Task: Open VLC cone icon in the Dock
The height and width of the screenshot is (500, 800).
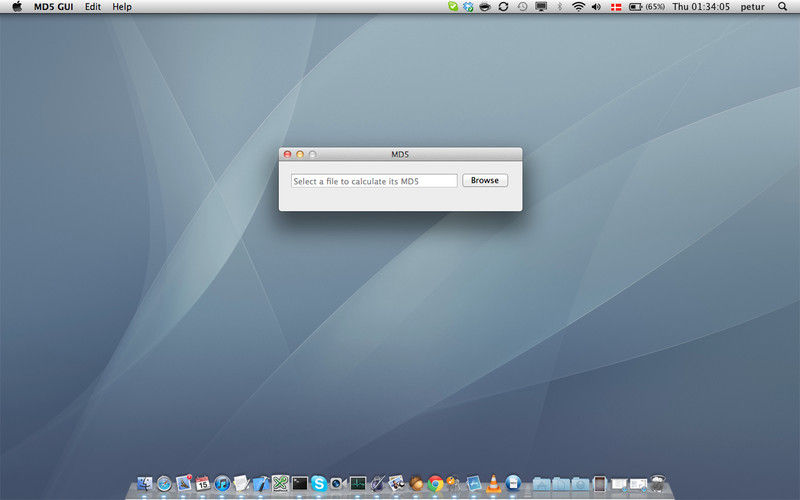Action: tap(493, 483)
